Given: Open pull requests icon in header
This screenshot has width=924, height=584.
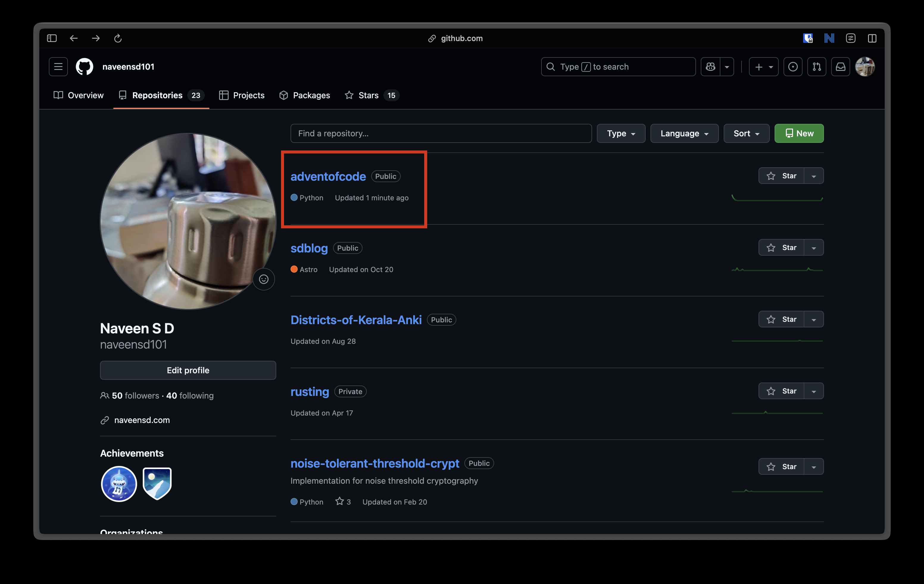Looking at the screenshot, I should click(817, 67).
